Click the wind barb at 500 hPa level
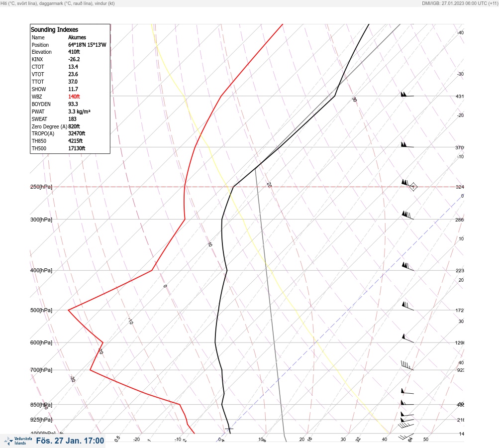Image resolution: width=499 pixels, height=448 pixels. coord(407,306)
